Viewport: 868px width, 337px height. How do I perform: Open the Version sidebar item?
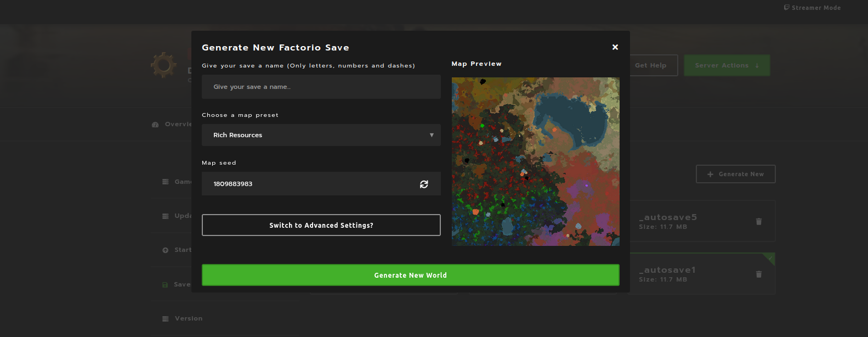[x=183, y=318]
